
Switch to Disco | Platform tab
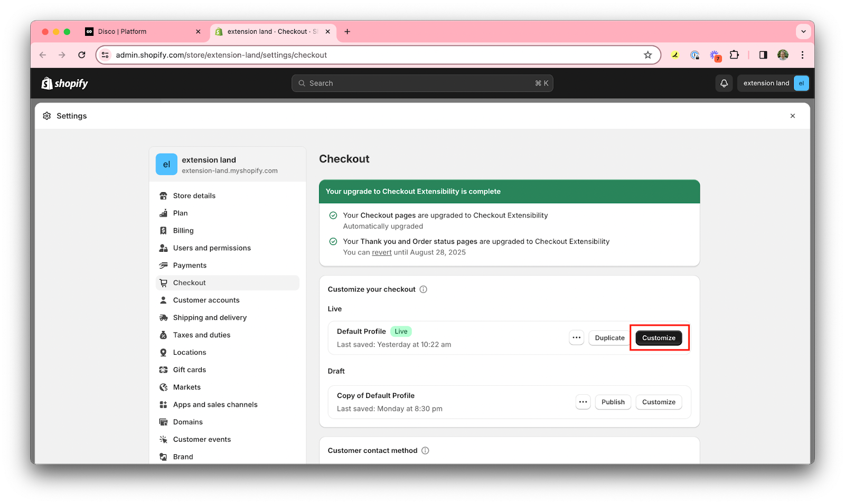pyautogui.click(x=143, y=32)
